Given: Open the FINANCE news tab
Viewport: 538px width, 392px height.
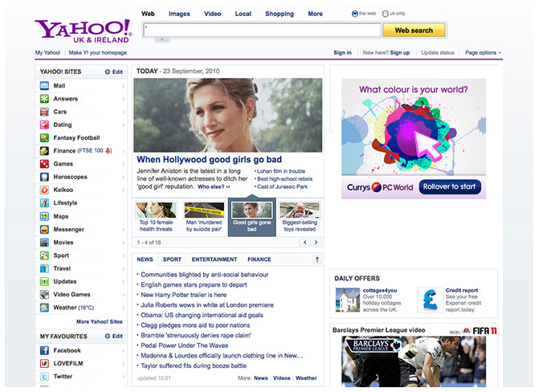Looking at the screenshot, I should 259,259.
